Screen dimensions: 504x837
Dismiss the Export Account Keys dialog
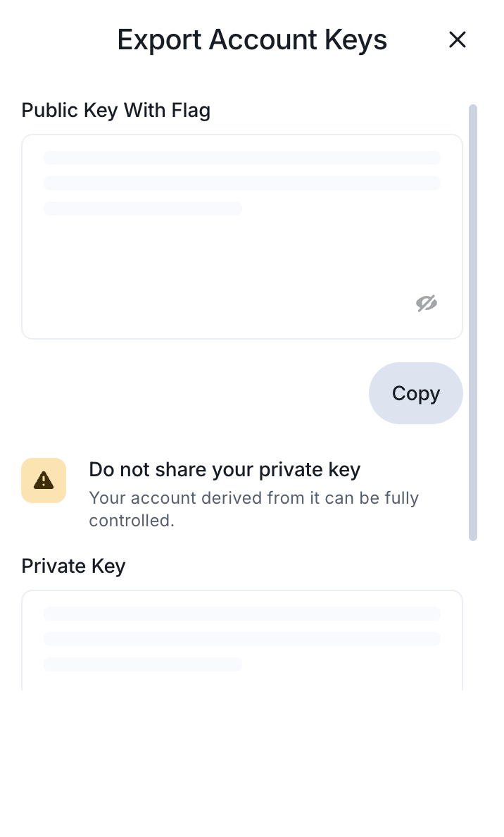click(x=458, y=40)
